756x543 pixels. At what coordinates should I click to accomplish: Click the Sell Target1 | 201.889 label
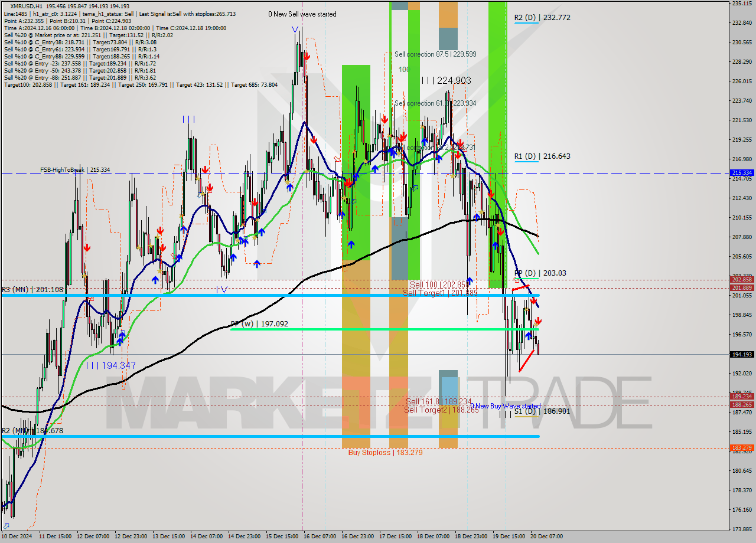coord(440,293)
